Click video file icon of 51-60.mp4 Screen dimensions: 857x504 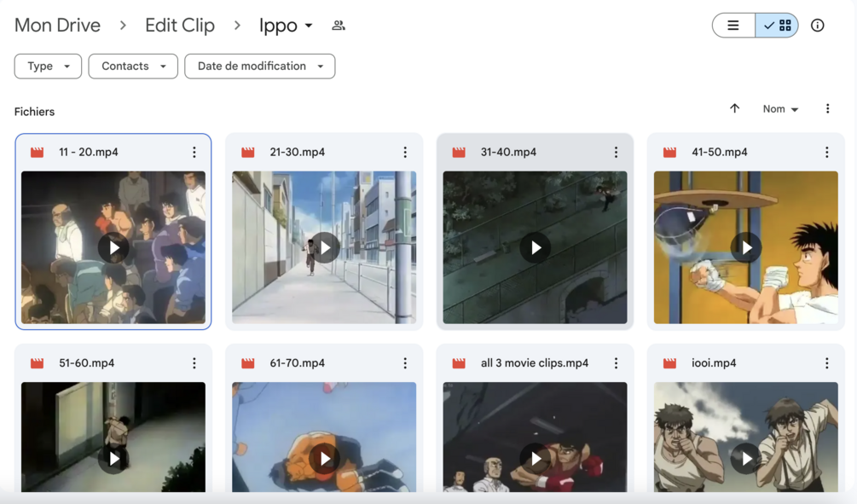tap(38, 363)
